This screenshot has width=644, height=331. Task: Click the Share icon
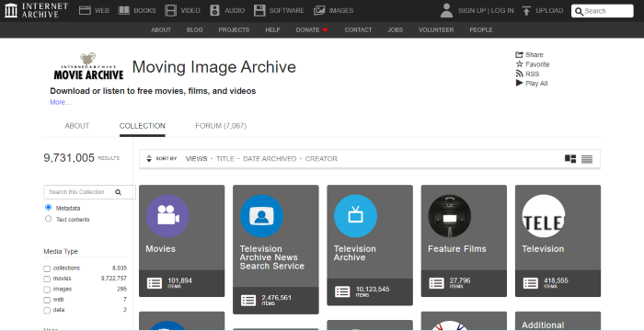click(519, 54)
